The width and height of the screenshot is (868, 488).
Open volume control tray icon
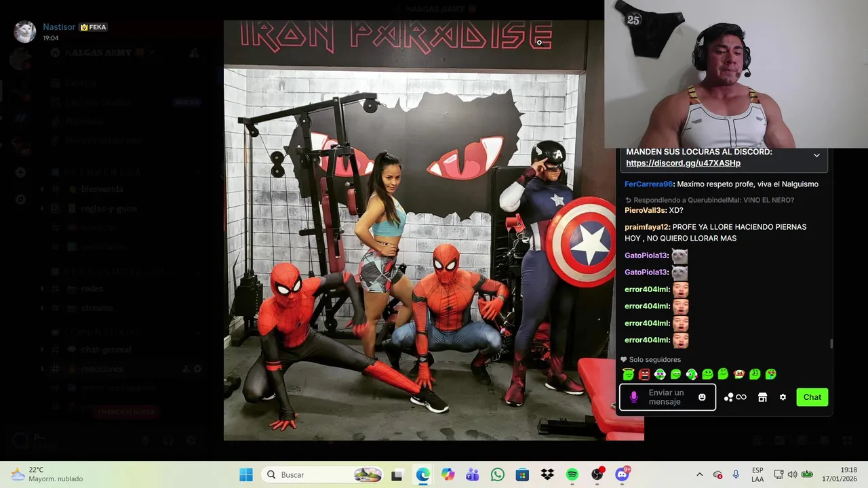(x=792, y=474)
